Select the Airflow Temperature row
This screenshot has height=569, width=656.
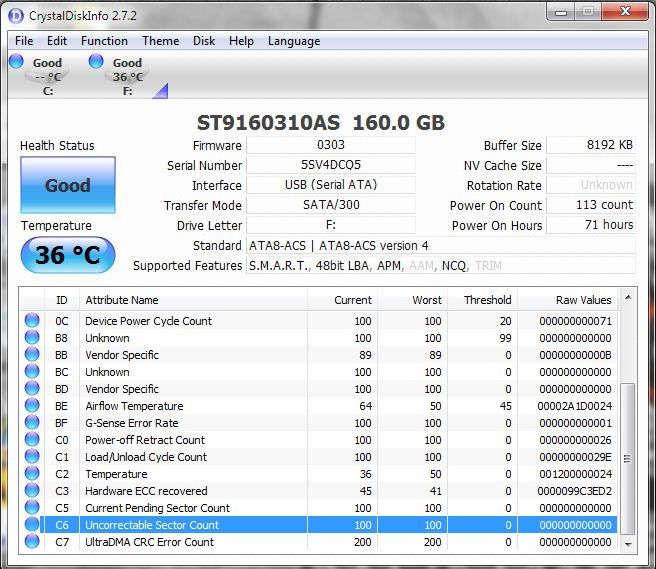pos(319,406)
